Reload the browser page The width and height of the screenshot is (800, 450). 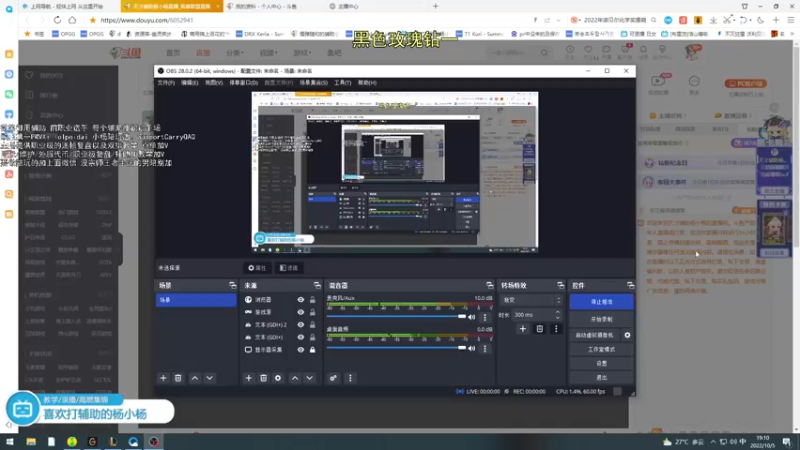pyautogui.click(x=57, y=20)
